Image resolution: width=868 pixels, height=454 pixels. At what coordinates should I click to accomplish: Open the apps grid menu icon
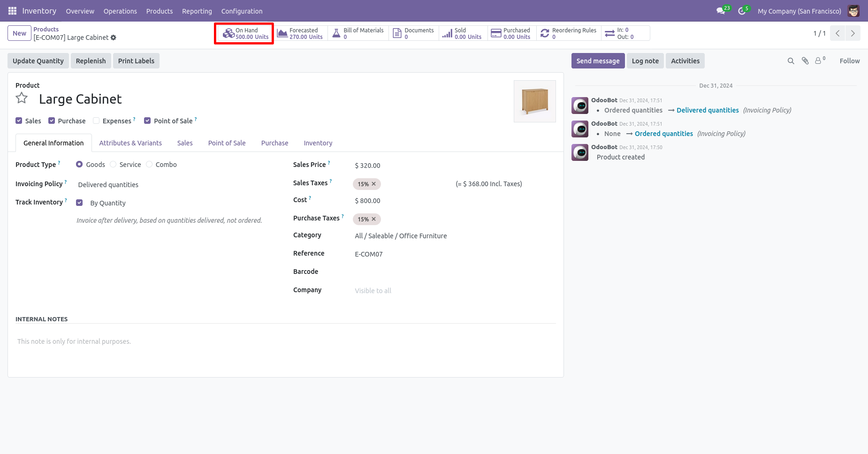pos(12,11)
